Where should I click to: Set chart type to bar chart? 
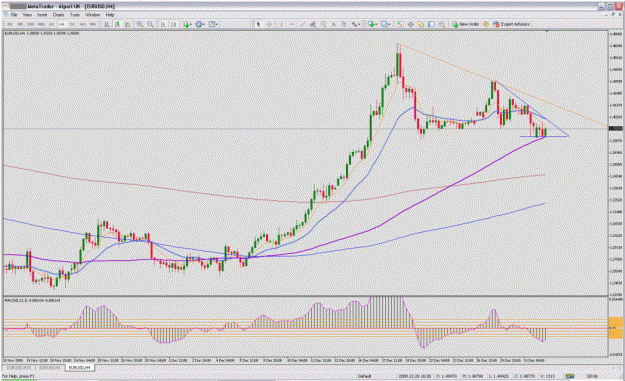point(107,24)
